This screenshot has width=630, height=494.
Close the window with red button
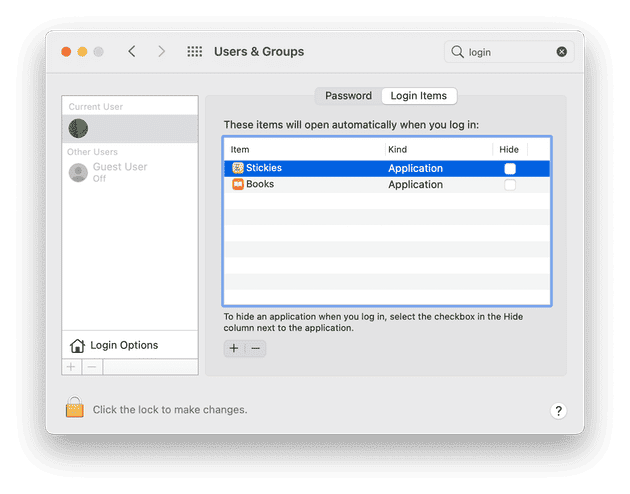pos(66,52)
